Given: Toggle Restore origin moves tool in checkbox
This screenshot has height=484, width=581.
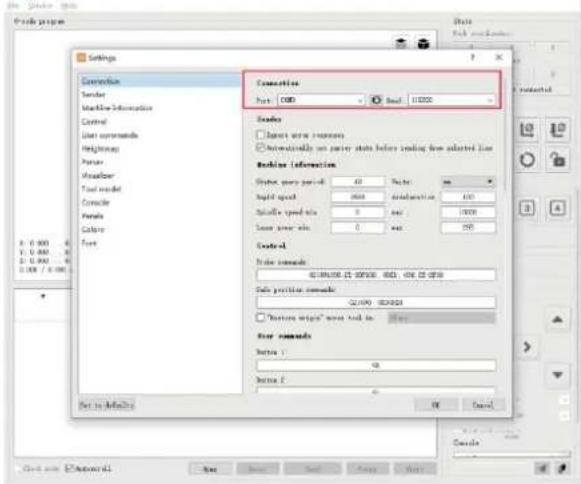Looking at the screenshot, I should point(260,318).
